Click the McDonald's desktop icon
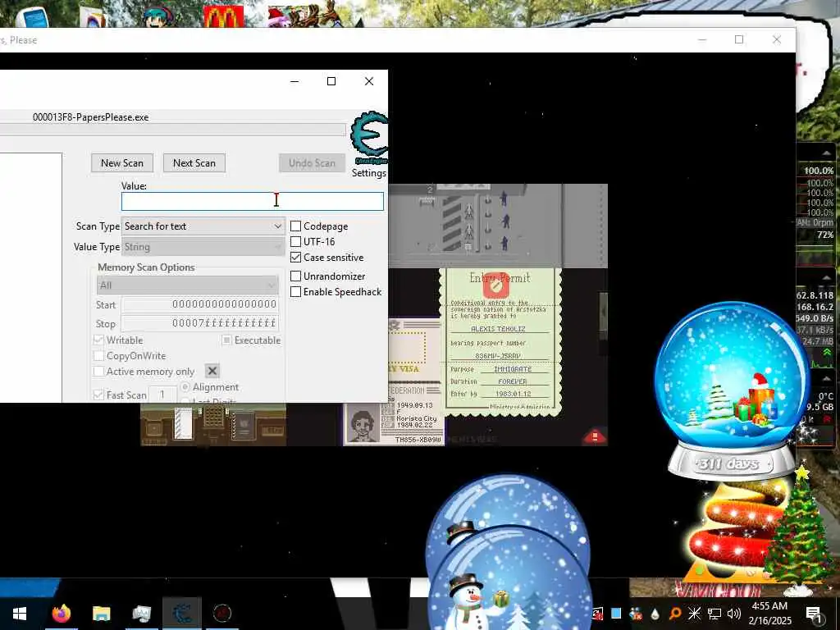Image resolution: width=840 pixels, height=630 pixels. click(x=223, y=16)
